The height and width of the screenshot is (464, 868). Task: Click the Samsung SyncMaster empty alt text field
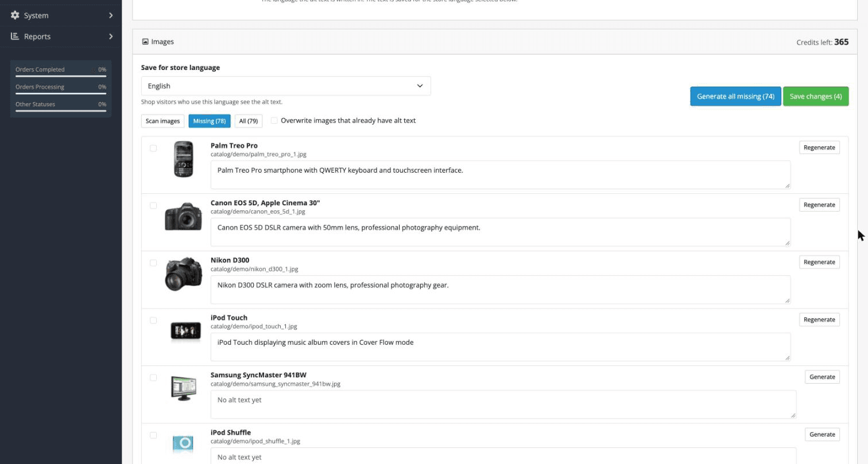pos(503,404)
